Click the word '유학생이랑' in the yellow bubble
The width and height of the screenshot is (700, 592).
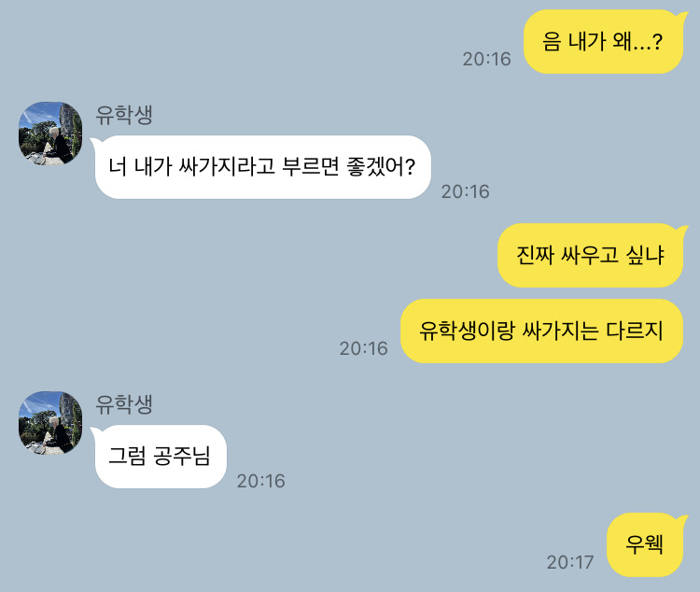coord(466,331)
